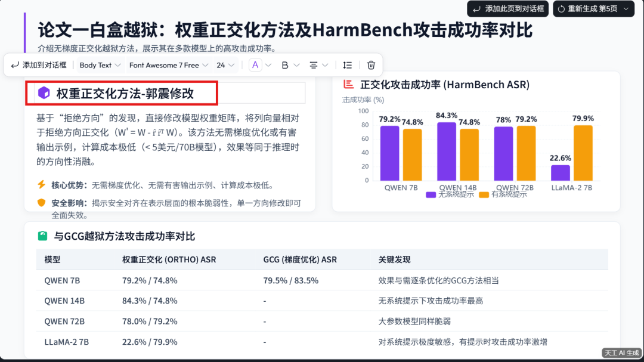Click the LLaMA-2 7B chart axis label

pyautogui.click(x=572, y=187)
